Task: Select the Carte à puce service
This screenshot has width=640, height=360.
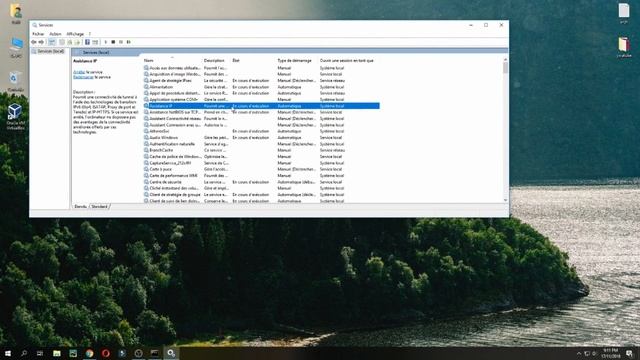Action: point(160,169)
